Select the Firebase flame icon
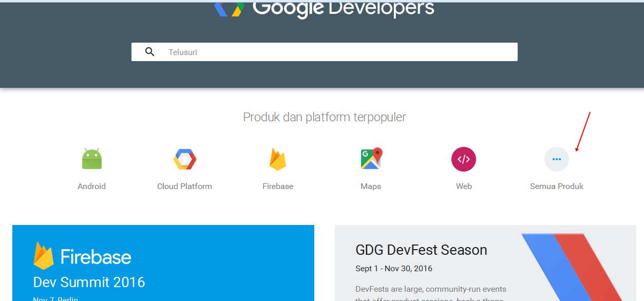 (x=278, y=159)
